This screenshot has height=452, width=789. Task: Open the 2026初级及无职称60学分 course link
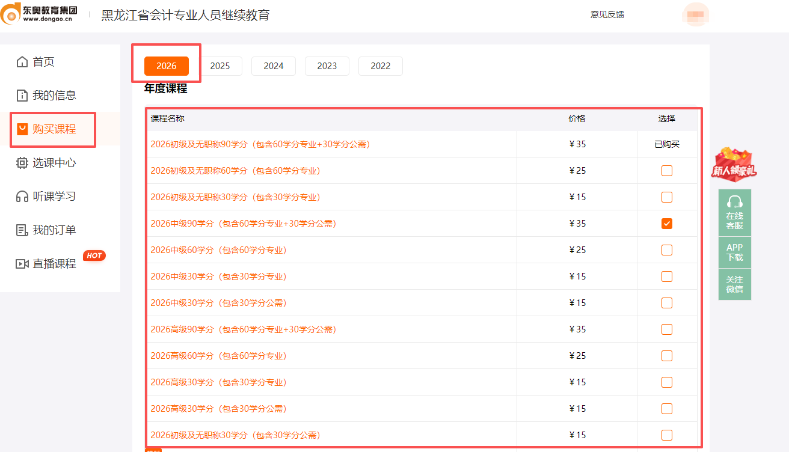(235, 171)
